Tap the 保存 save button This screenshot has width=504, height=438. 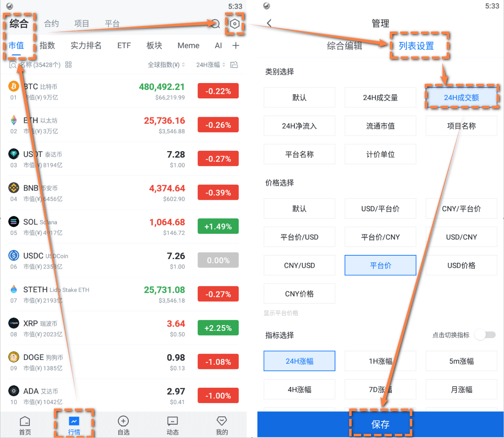click(380, 424)
